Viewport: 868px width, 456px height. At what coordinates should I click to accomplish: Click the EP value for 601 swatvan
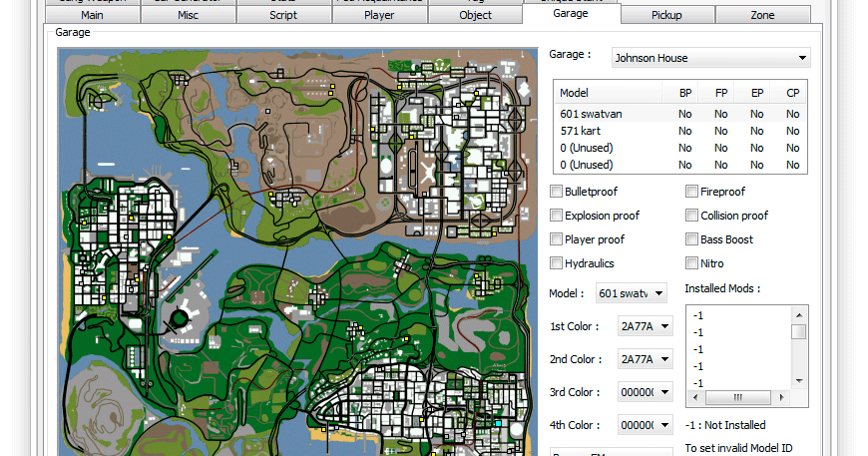pyautogui.click(x=756, y=114)
